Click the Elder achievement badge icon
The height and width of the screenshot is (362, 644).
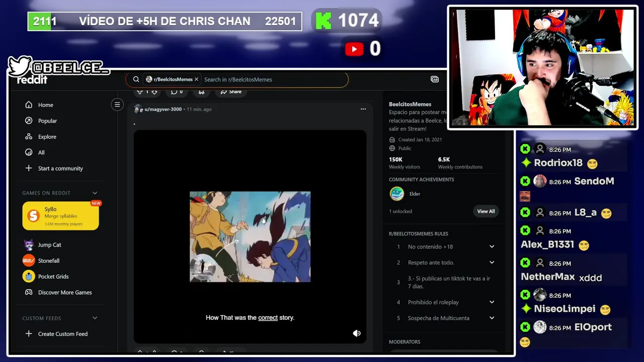click(397, 194)
